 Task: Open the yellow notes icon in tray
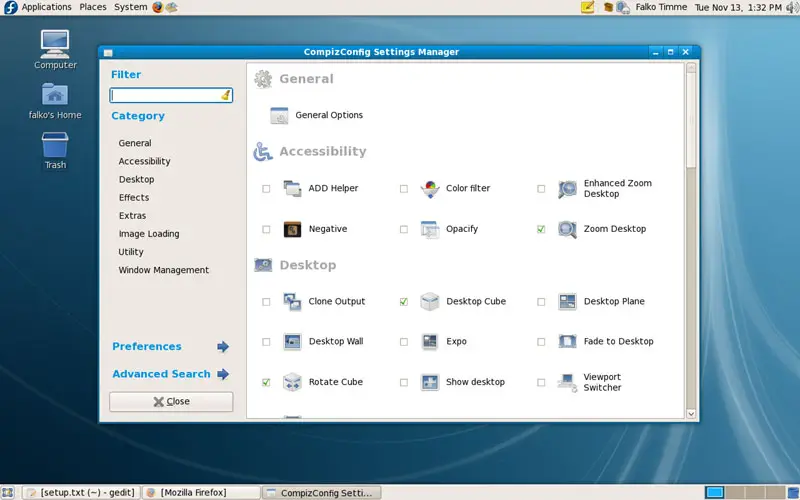(588, 7)
